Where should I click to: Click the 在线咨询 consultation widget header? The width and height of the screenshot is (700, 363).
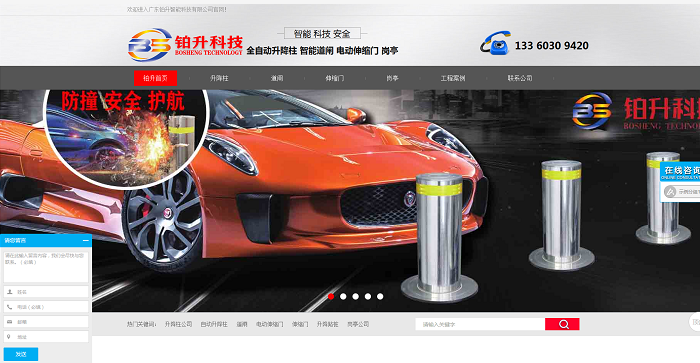pos(680,172)
